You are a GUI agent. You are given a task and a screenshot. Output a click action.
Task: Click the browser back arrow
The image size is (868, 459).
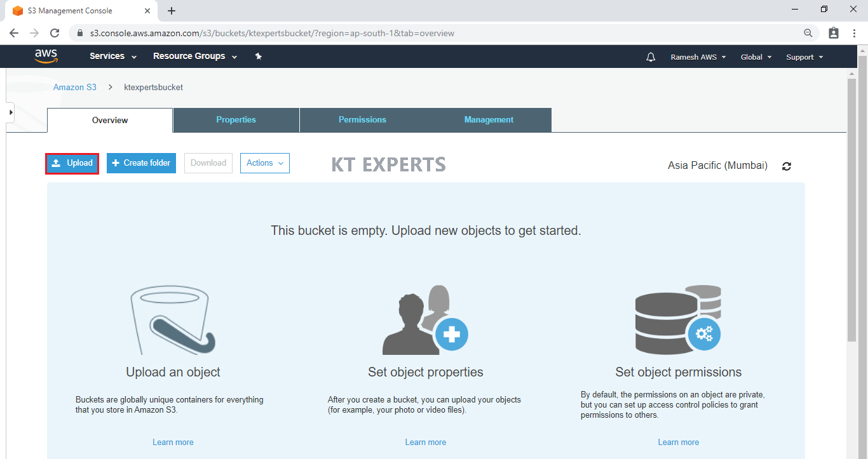pyautogui.click(x=14, y=33)
